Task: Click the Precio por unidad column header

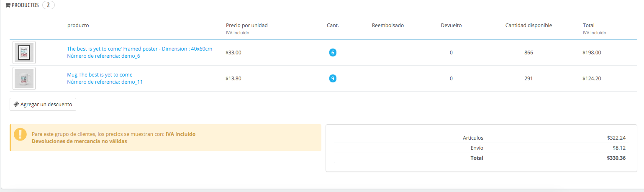Action: [246, 26]
